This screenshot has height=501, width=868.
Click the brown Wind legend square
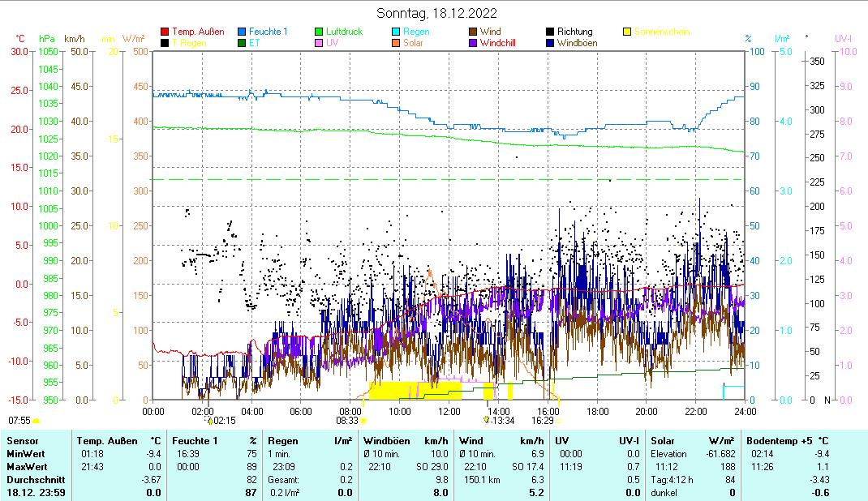[473, 32]
